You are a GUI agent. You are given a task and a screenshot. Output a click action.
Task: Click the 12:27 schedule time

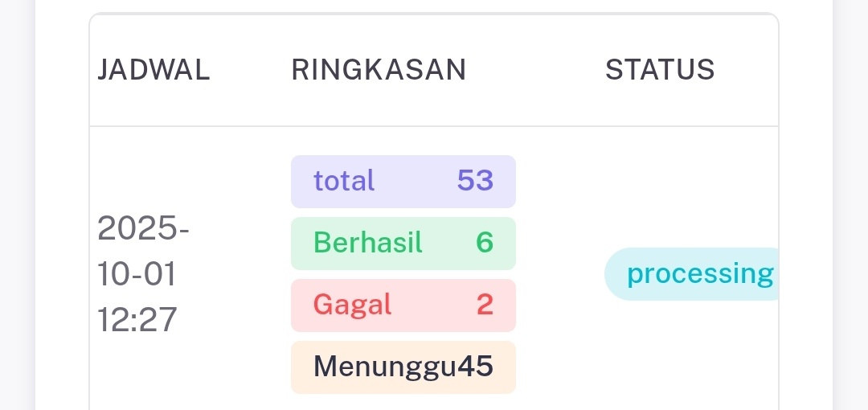137,320
